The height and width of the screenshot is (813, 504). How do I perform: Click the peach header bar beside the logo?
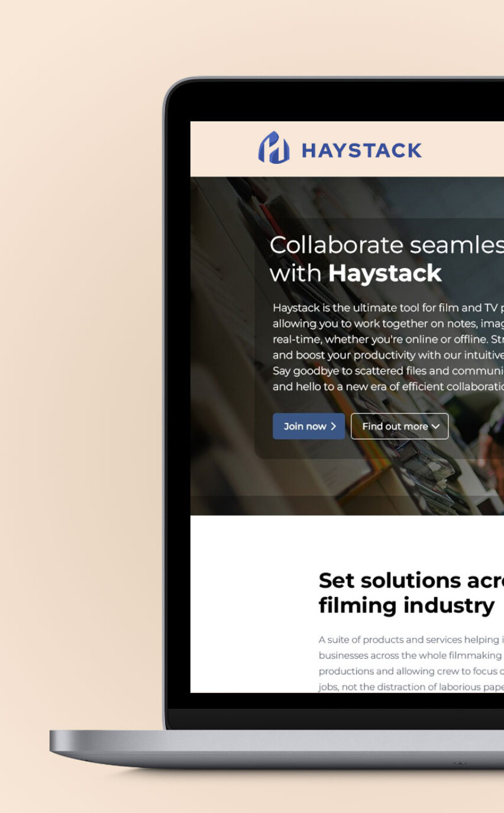461,149
